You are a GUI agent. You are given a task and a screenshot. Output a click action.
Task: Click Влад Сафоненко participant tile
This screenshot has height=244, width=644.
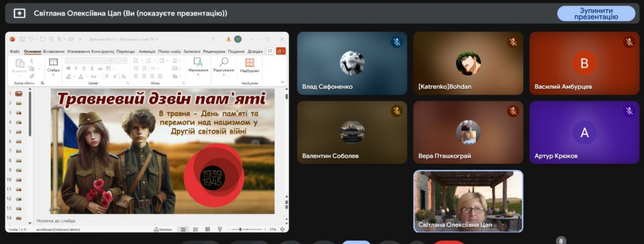click(352, 63)
